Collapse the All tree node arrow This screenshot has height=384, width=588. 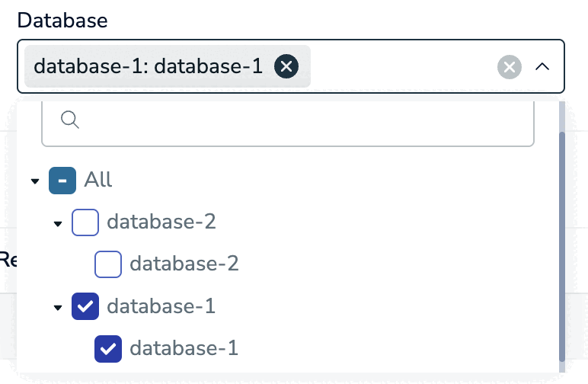click(34, 181)
